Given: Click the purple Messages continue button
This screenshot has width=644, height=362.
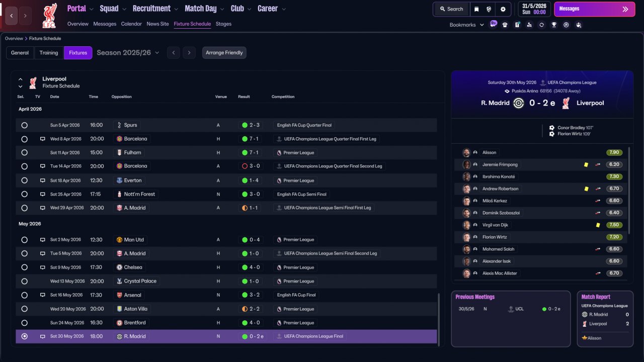Looking at the screenshot, I should [594, 9].
